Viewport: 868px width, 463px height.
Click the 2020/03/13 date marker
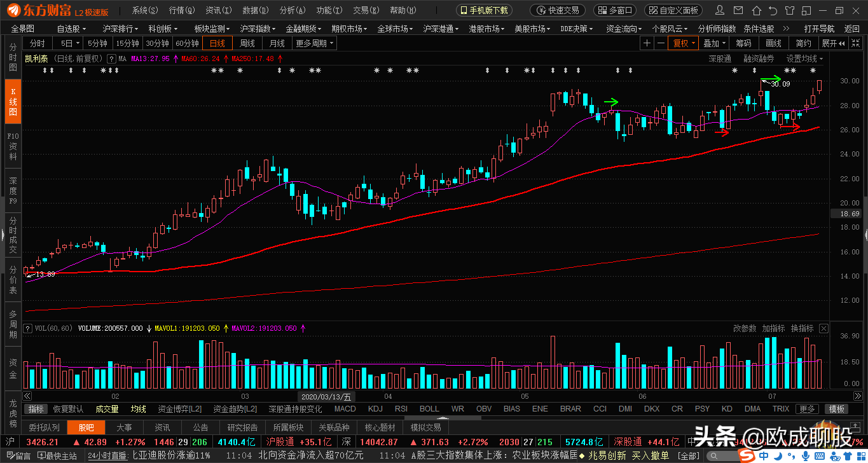click(326, 396)
